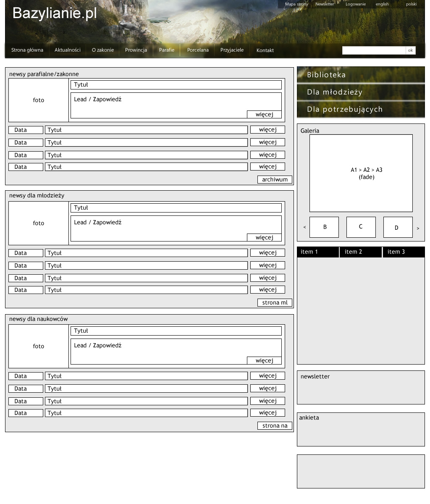Select gallery thumbnail B
This screenshot has height=504, width=430.
[x=324, y=227]
